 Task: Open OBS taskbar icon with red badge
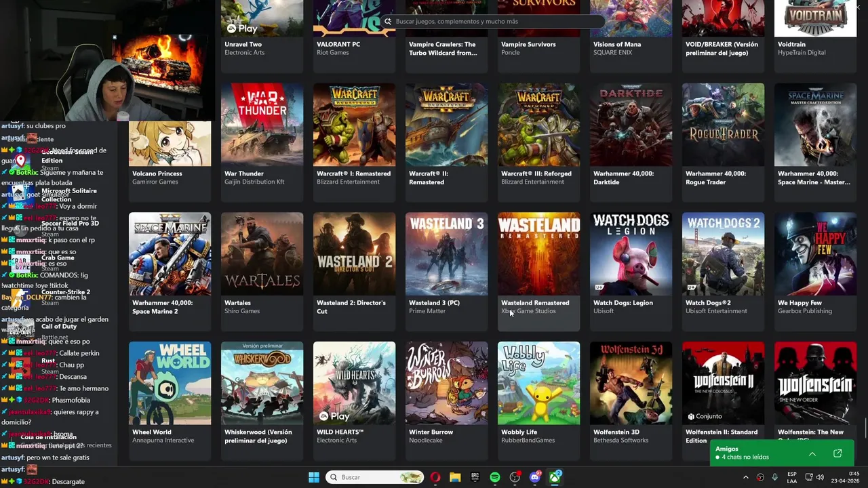click(x=515, y=477)
